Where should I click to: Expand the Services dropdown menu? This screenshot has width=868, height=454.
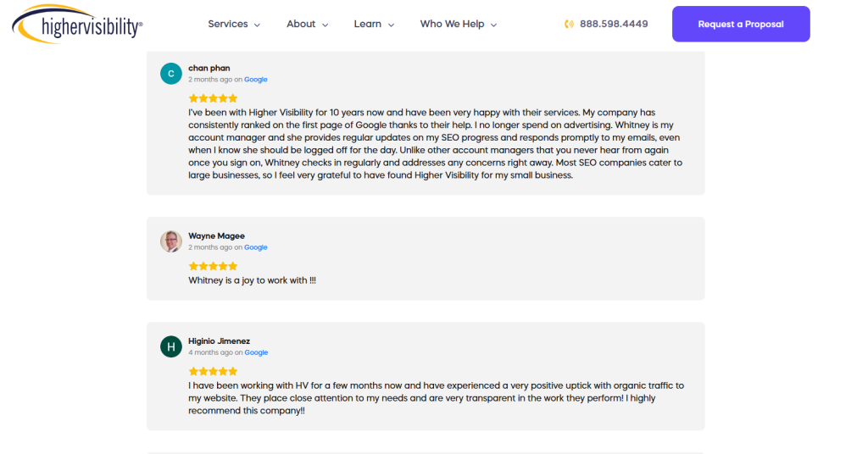tap(234, 25)
